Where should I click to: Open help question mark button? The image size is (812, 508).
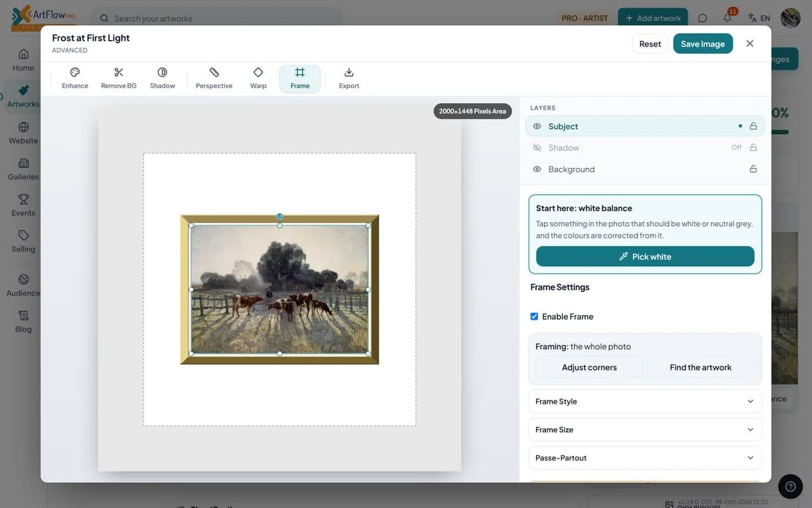[790, 486]
